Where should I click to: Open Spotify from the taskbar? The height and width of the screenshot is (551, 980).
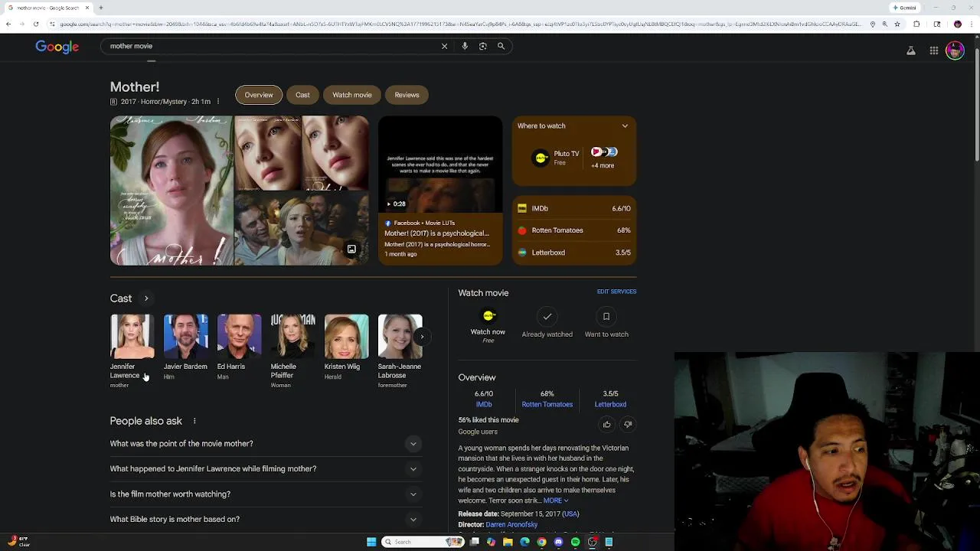pos(575,542)
